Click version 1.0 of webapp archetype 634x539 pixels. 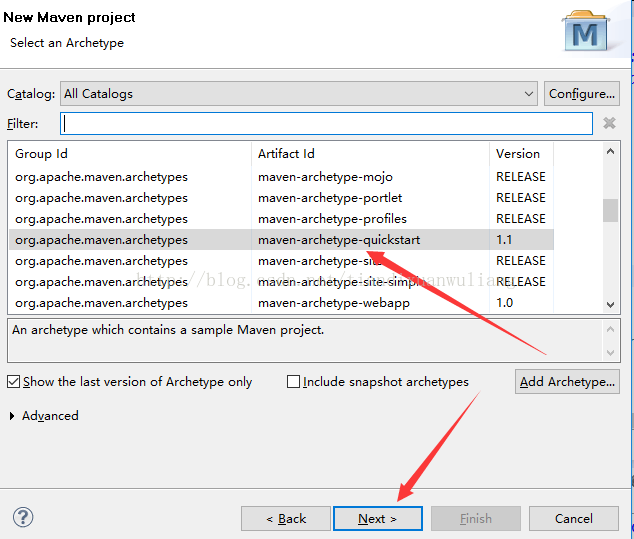(505, 303)
